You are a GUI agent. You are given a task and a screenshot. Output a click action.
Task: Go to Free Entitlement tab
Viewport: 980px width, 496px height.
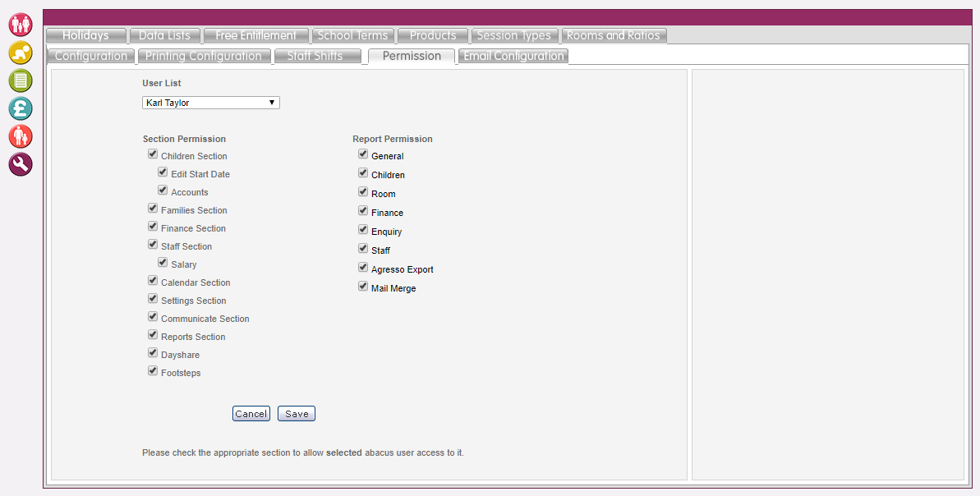(255, 35)
